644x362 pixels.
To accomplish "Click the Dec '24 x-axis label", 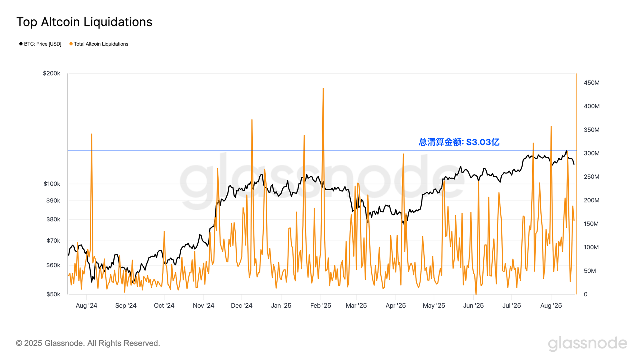I will click(x=241, y=306).
